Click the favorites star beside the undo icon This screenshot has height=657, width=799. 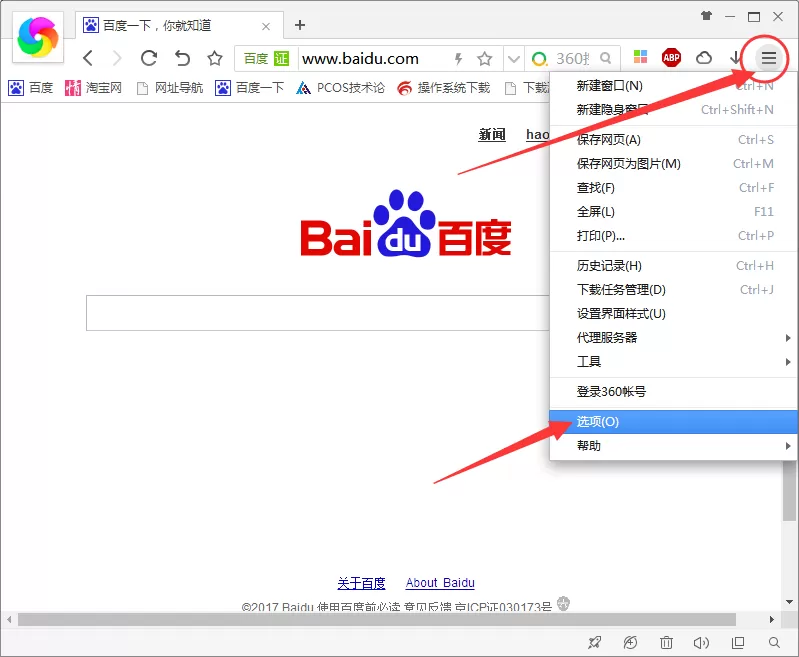(x=215, y=58)
